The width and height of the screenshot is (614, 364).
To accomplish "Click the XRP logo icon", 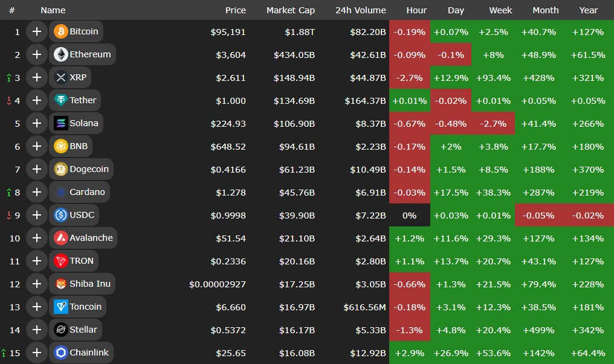I will [x=61, y=77].
